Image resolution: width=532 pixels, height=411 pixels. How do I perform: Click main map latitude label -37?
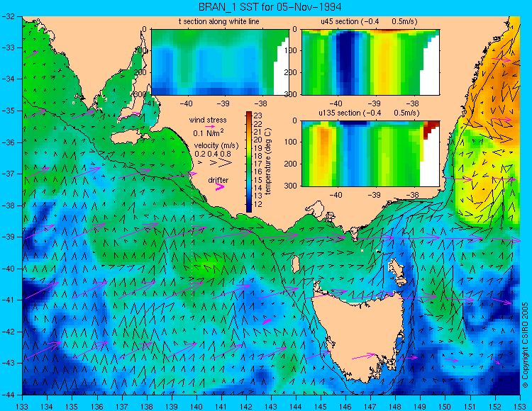(x=9, y=174)
